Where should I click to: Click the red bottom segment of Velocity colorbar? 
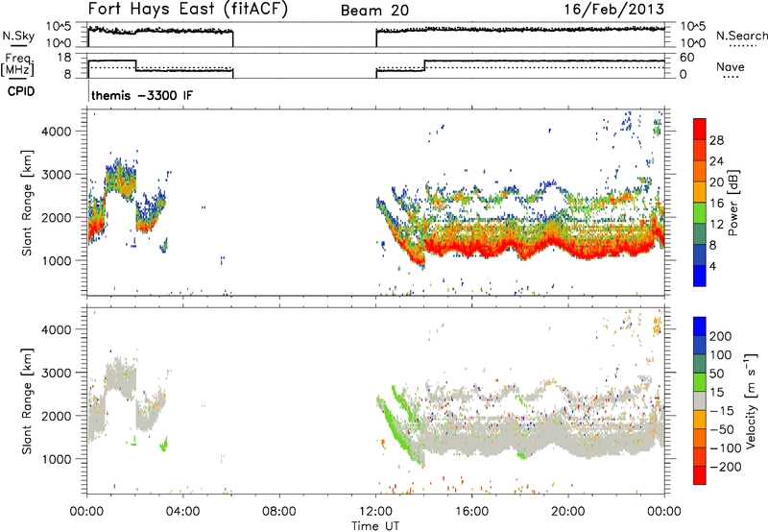700,475
